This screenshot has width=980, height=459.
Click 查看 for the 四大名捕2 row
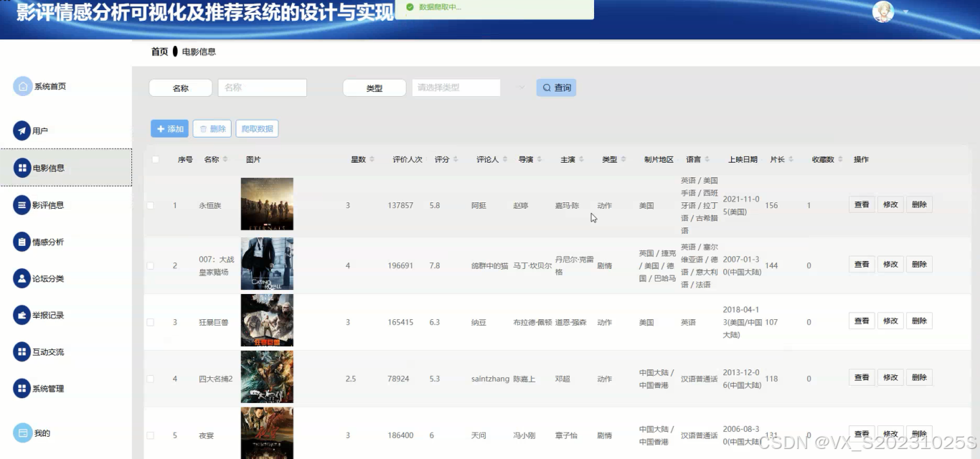pyautogui.click(x=862, y=377)
